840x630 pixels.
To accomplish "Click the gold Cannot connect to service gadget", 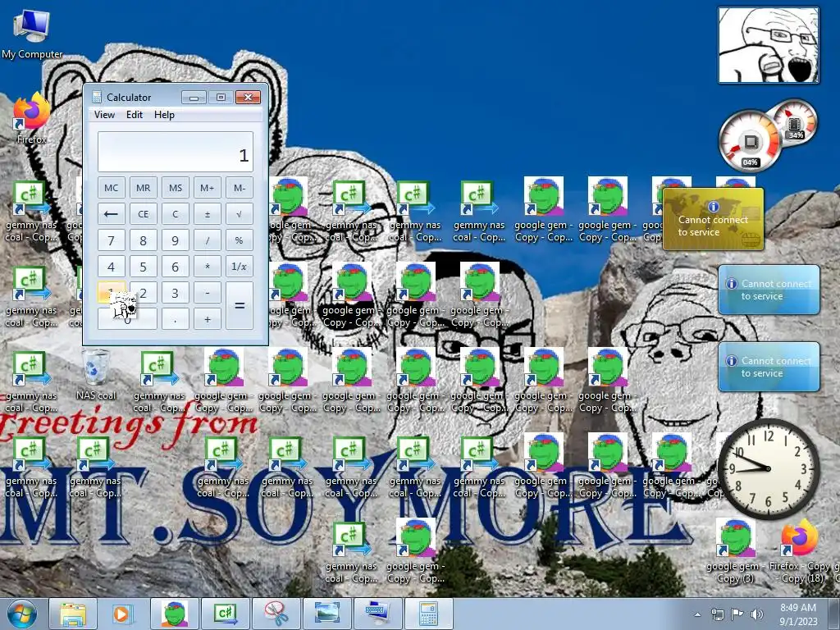I will pyautogui.click(x=713, y=218).
